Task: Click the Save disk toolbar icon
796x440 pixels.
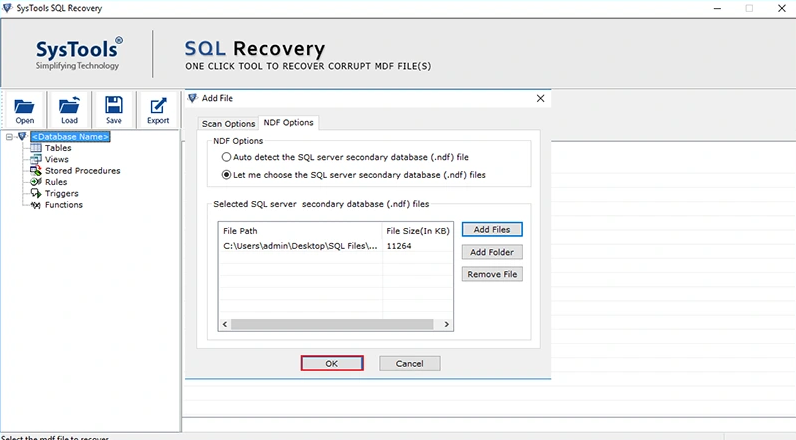Action: tap(114, 105)
